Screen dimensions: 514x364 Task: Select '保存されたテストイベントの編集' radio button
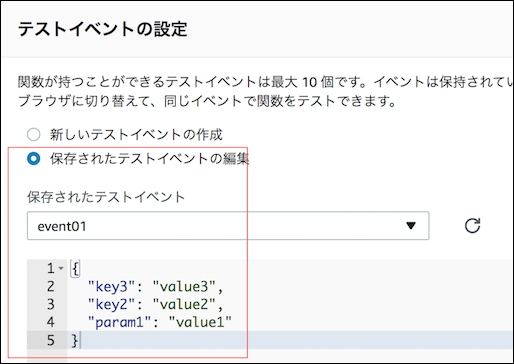34,158
